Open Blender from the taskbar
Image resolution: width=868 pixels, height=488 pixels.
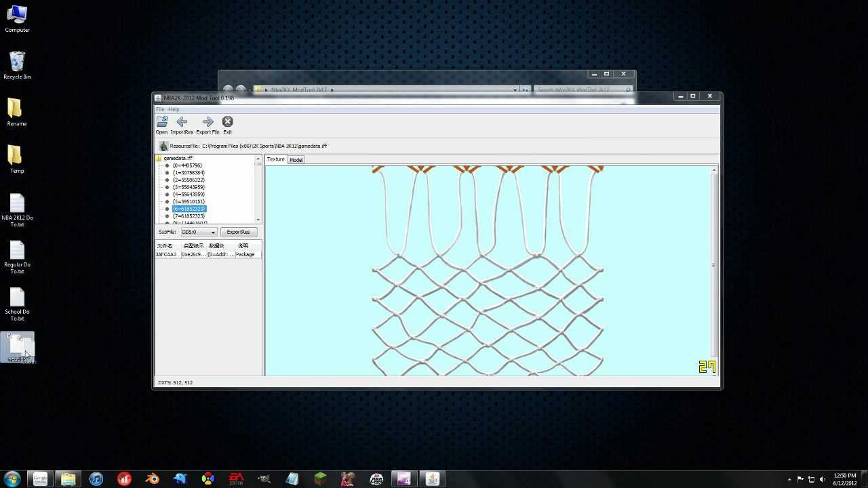point(153,479)
